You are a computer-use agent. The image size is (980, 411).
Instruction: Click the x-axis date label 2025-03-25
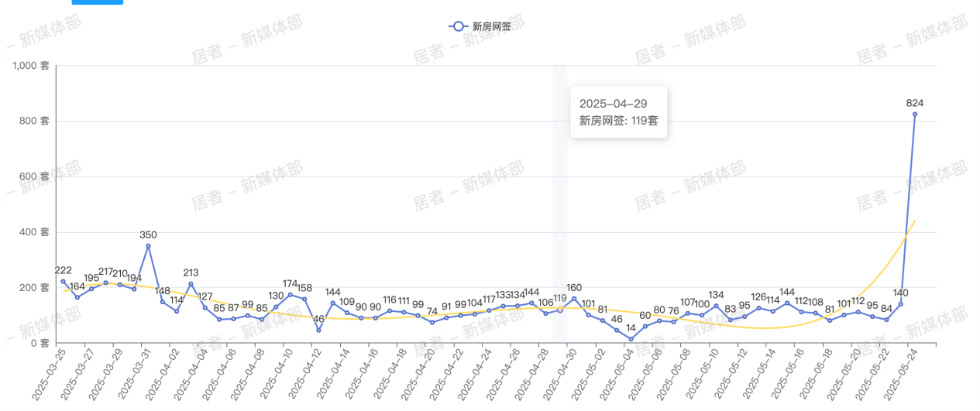tap(48, 374)
